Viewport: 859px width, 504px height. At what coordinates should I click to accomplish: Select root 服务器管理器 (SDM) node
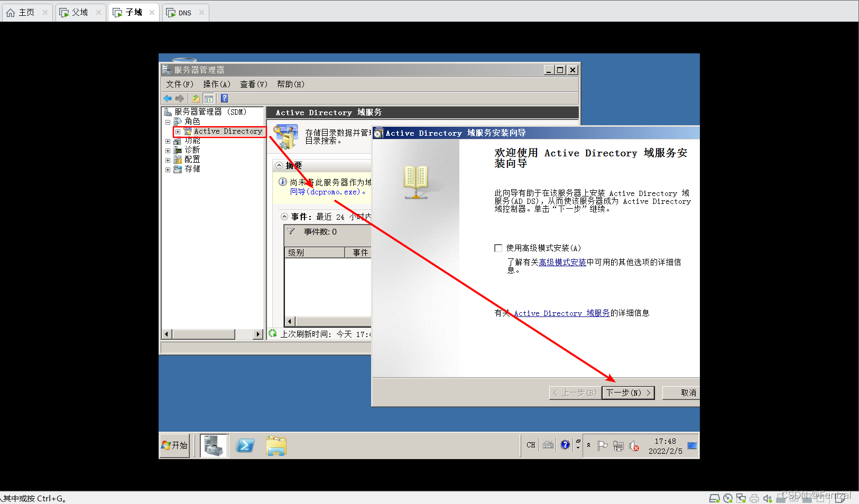(210, 112)
